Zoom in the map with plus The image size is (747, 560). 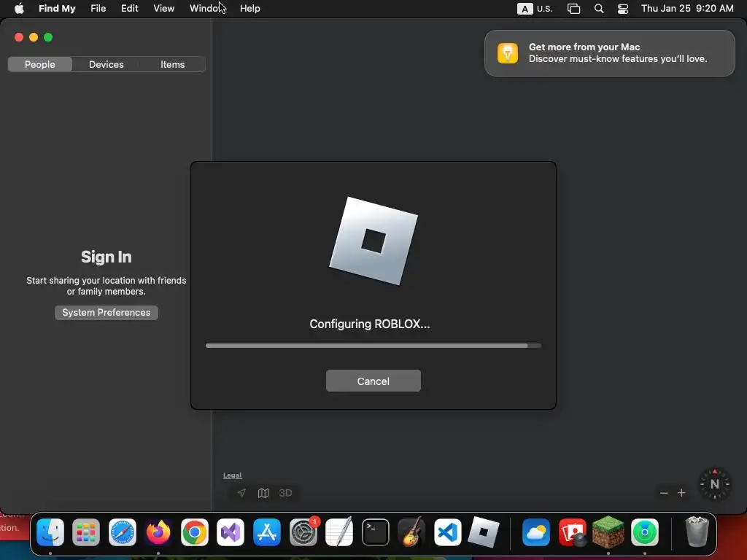click(682, 493)
